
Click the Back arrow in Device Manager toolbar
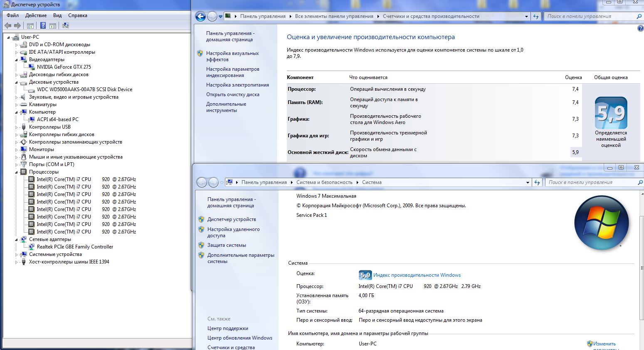(x=8, y=26)
